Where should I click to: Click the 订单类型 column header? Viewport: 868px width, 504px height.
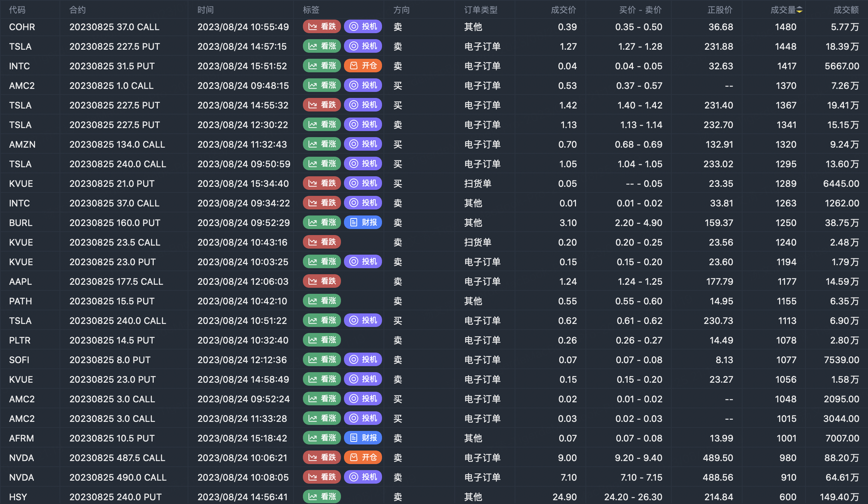click(481, 10)
